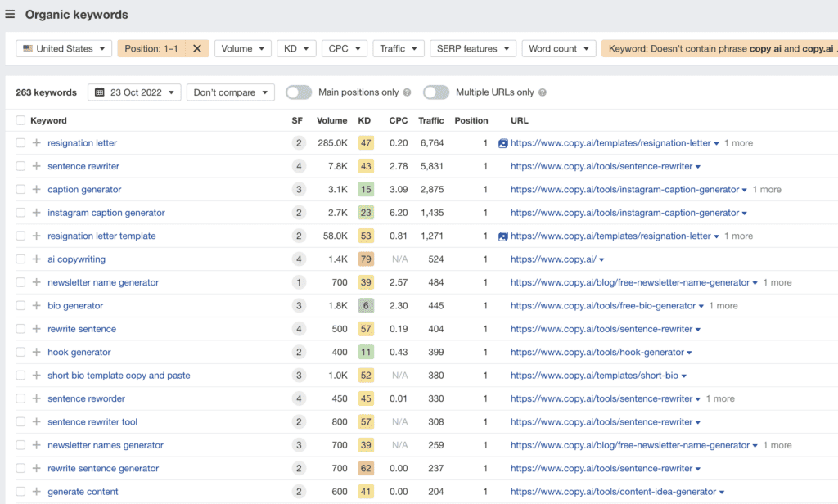Sort table by Traffic column header
The width and height of the screenshot is (838, 504).
(430, 120)
